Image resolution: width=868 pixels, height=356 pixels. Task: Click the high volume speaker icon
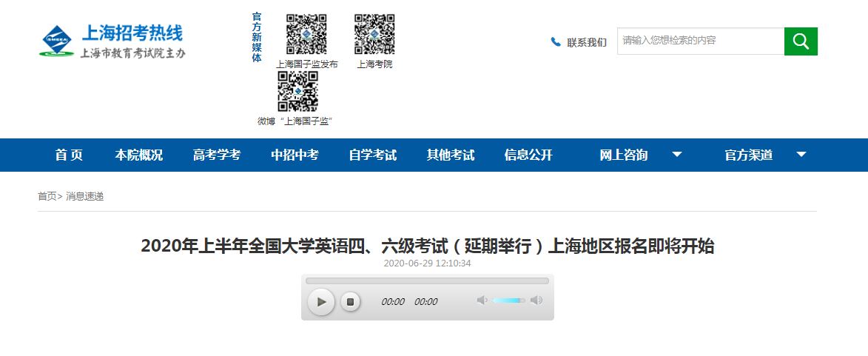click(536, 300)
